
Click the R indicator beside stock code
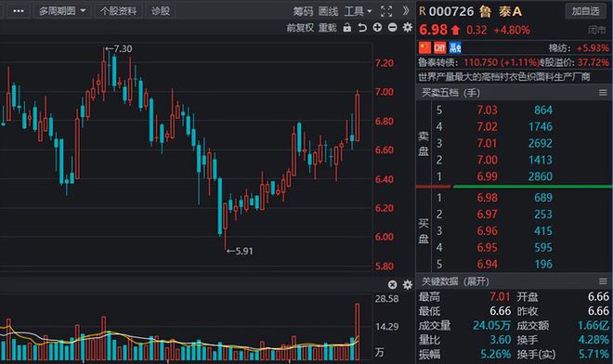pyautogui.click(x=423, y=11)
